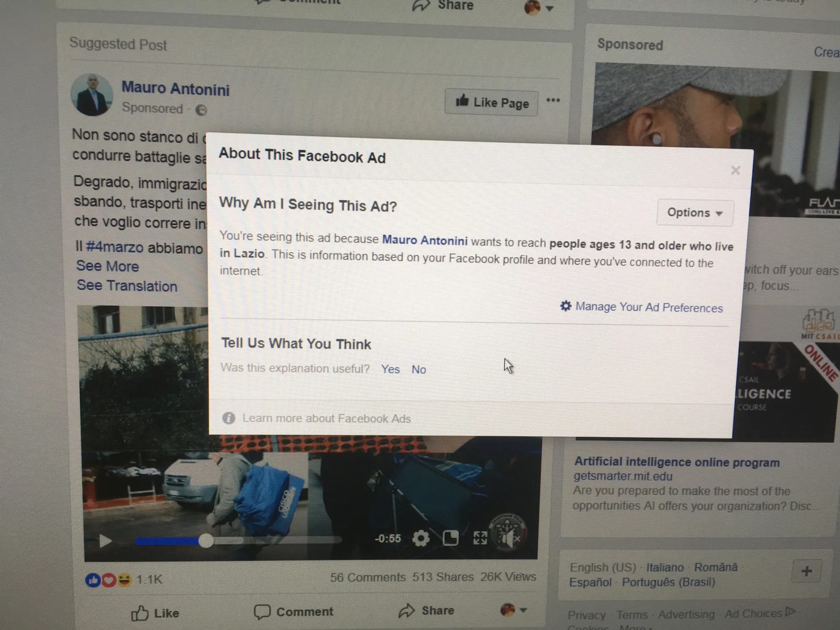The width and height of the screenshot is (840, 630).
Task: Open video settings gear icon
Action: 421,538
